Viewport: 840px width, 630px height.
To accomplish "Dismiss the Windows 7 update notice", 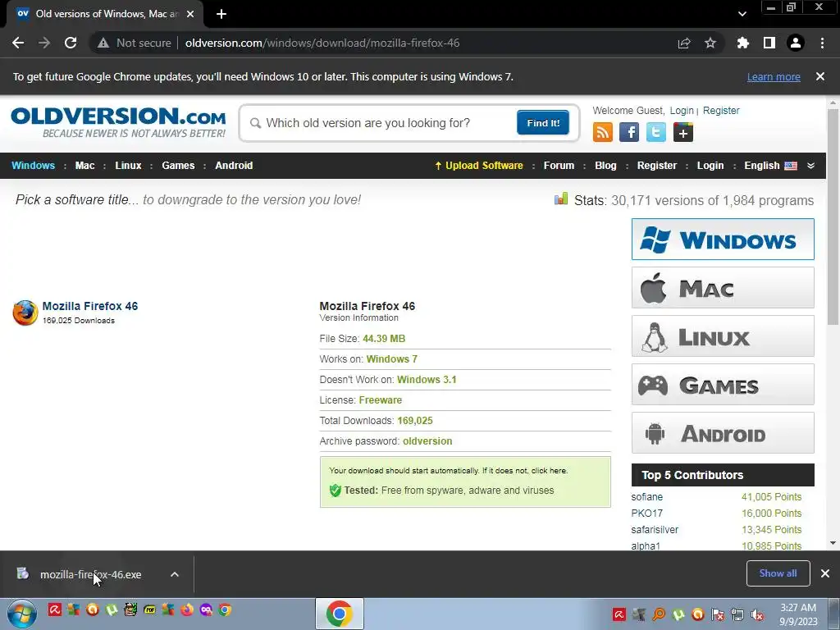I will (x=820, y=76).
